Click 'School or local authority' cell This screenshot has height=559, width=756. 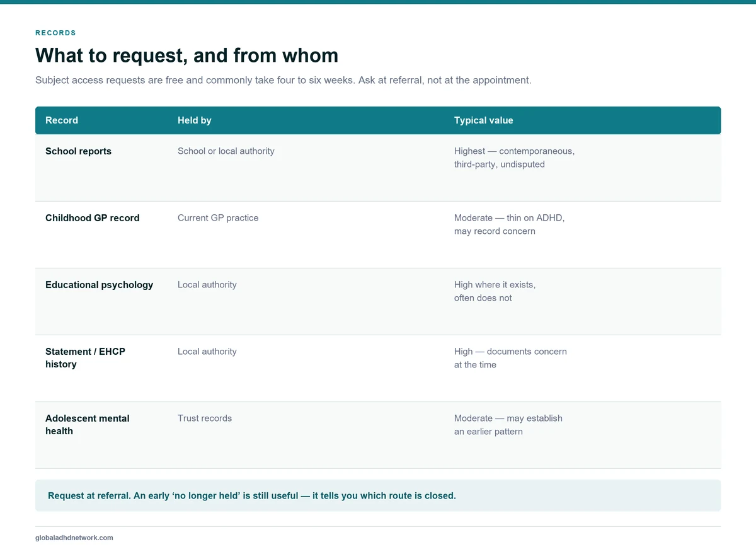click(226, 151)
